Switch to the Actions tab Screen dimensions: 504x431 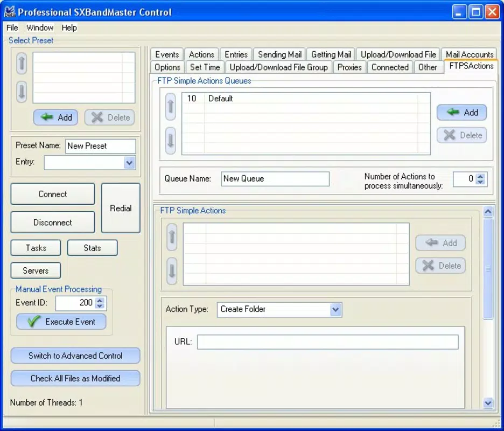click(201, 54)
